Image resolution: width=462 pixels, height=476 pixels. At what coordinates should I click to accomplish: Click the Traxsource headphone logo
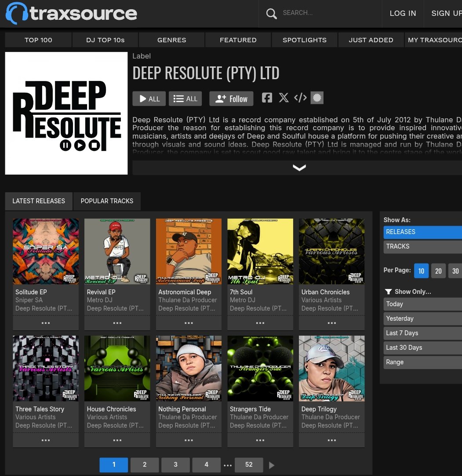[17, 13]
